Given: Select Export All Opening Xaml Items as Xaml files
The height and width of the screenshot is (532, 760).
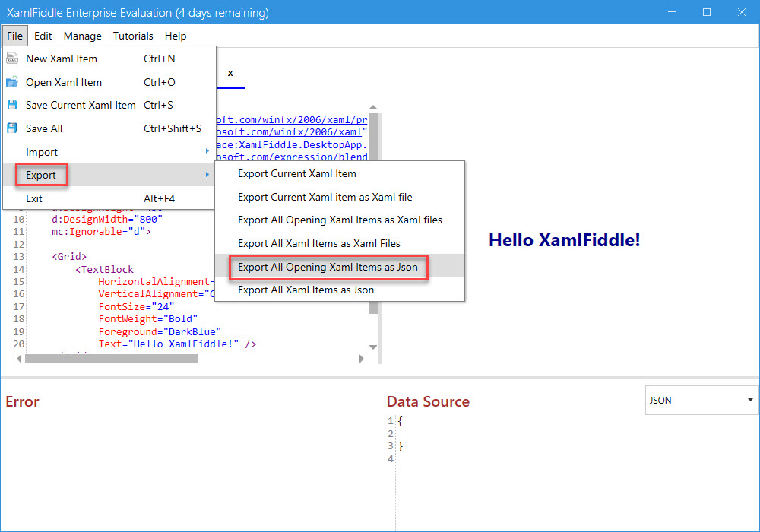Looking at the screenshot, I should coord(339,220).
